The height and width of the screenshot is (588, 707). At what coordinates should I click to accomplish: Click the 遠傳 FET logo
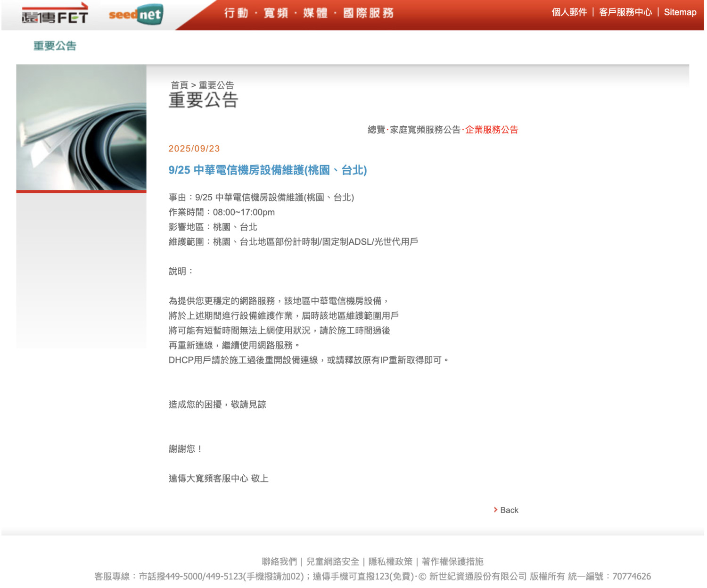55,14
